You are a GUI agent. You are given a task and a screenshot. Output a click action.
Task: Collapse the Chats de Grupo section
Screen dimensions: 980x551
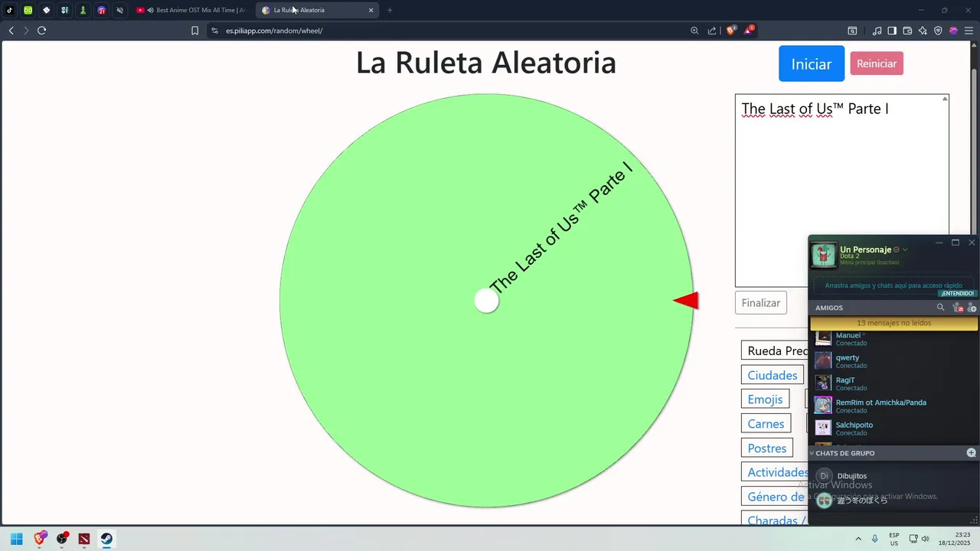[812, 453]
